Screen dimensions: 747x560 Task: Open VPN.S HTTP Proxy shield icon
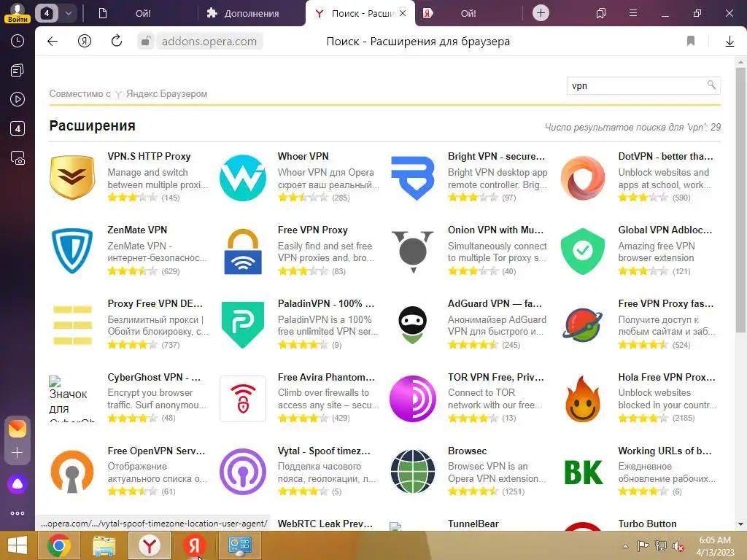click(72, 177)
